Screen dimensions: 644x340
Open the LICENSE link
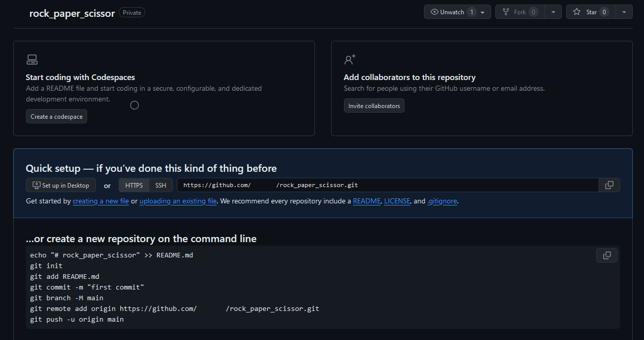397,201
